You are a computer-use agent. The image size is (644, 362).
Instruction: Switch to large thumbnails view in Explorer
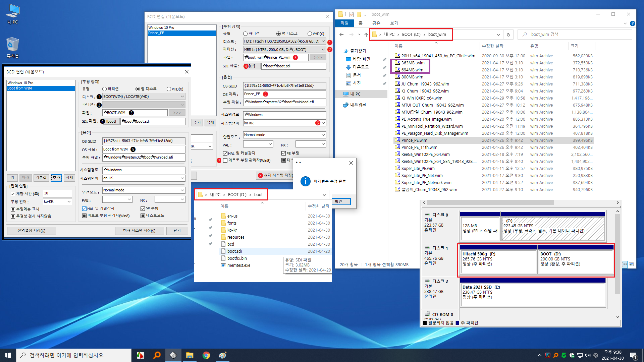click(631, 264)
